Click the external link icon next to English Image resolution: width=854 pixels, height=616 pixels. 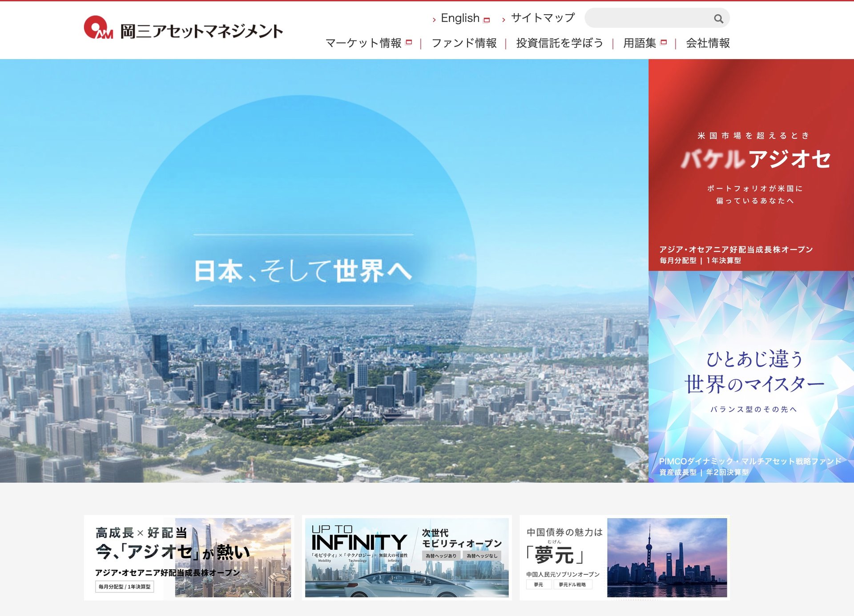coord(487,19)
